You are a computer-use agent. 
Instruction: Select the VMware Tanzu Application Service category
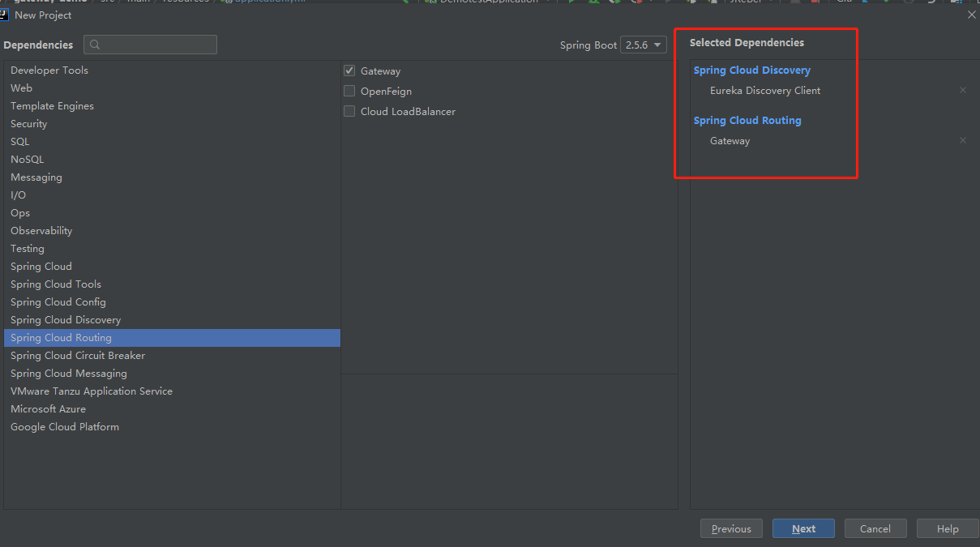tap(172, 391)
